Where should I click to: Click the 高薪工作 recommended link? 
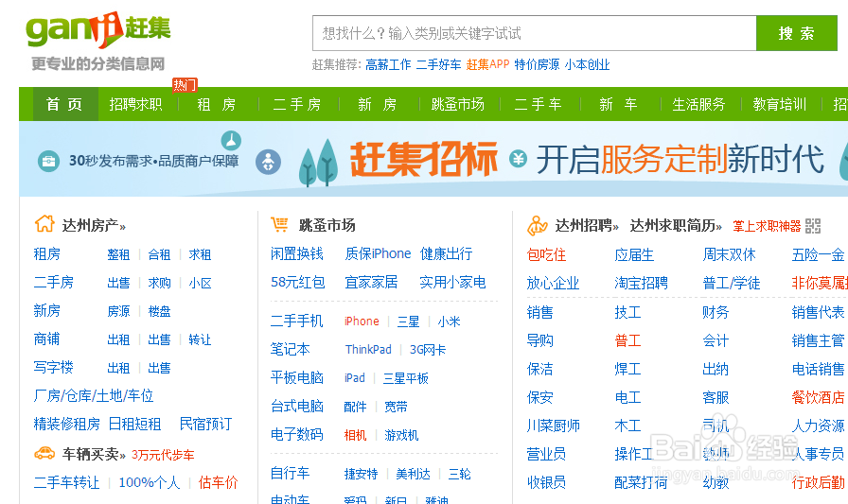pos(388,65)
